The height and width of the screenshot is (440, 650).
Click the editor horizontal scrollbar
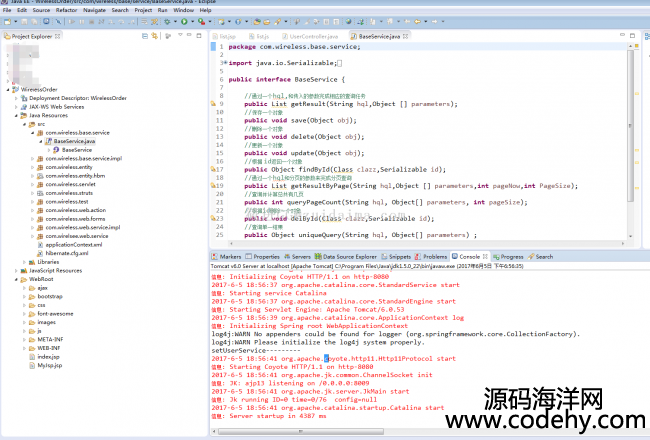coord(427,244)
